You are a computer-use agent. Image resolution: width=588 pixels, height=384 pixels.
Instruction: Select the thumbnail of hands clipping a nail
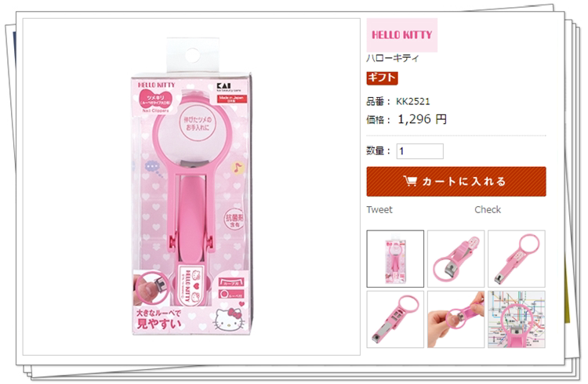tap(456, 320)
